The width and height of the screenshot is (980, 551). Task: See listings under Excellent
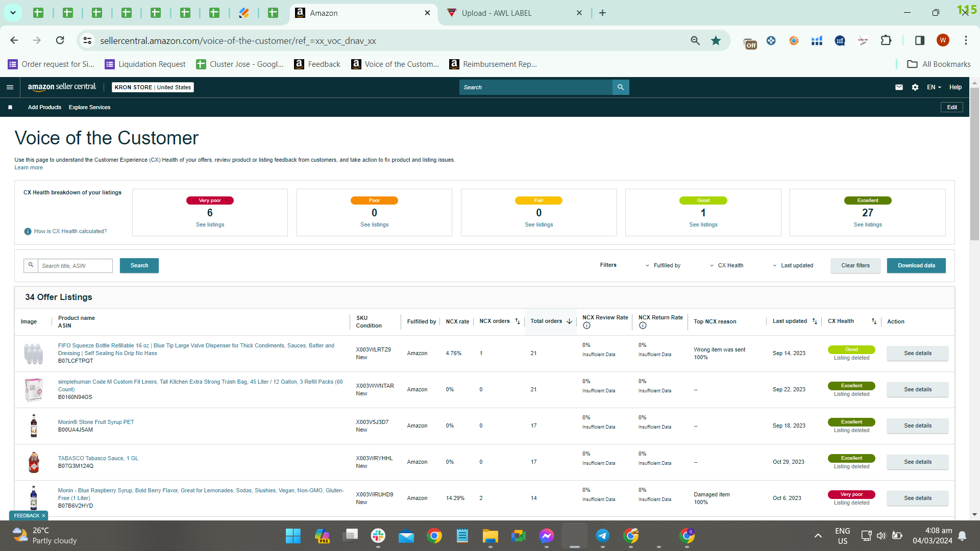[x=868, y=225]
